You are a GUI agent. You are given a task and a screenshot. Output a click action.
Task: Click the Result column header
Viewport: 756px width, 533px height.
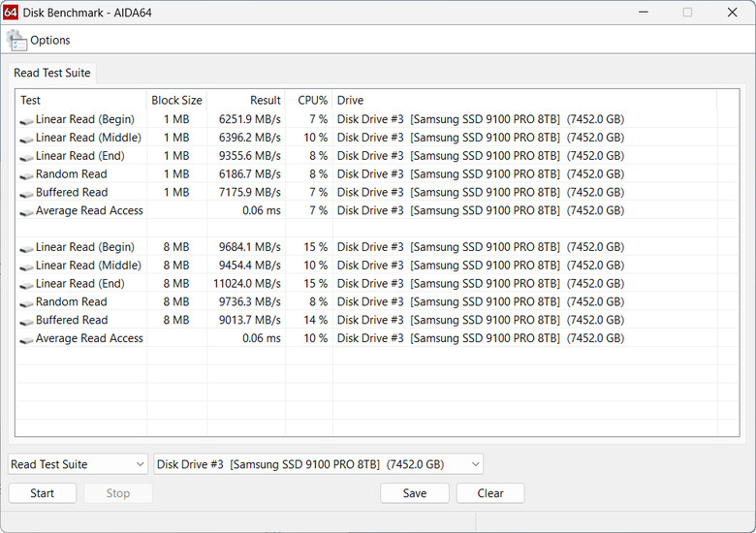246,100
